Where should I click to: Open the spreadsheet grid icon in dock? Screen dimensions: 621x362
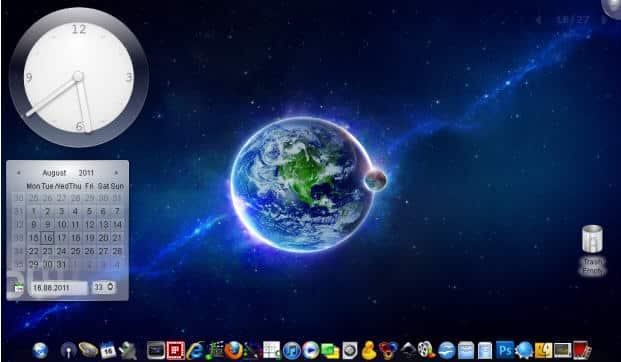(272, 350)
